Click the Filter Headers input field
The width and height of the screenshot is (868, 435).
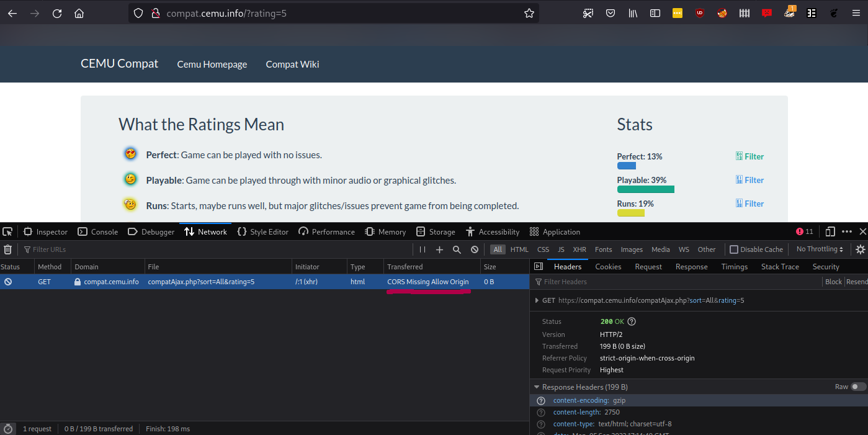coord(676,282)
